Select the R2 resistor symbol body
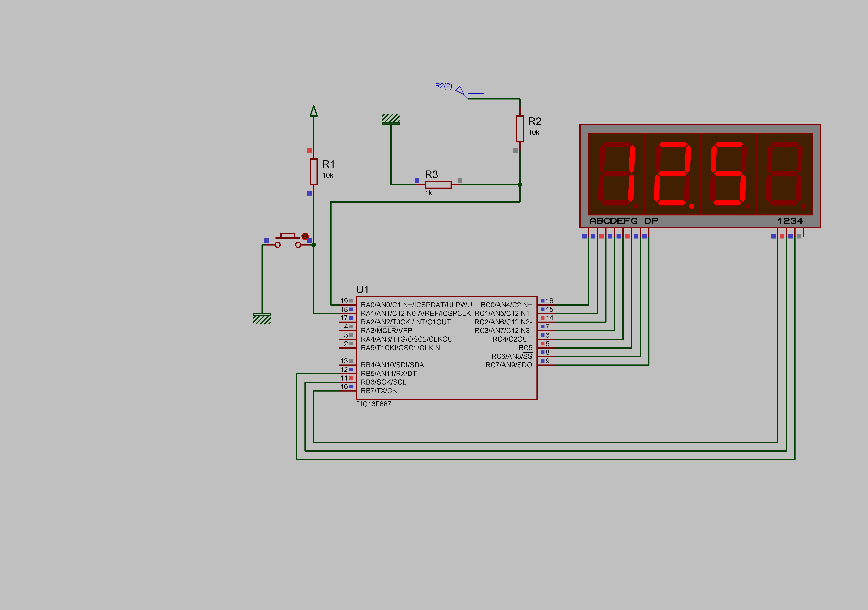The image size is (868, 610). point(520,129)
